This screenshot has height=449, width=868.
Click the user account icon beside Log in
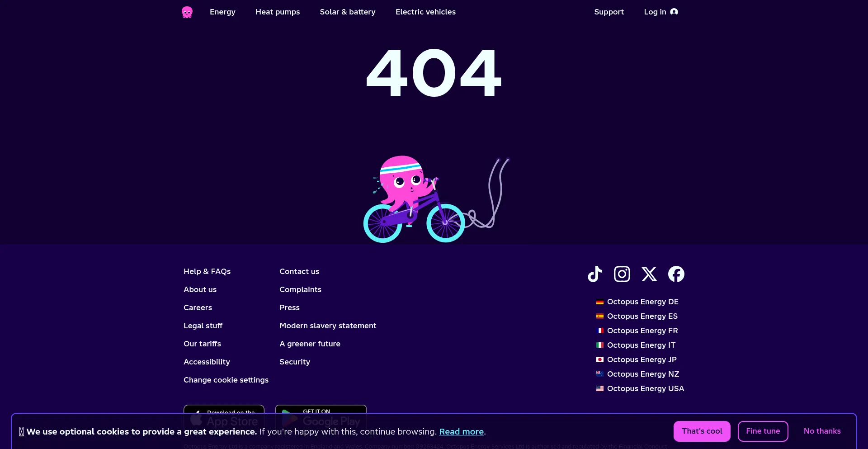[x=674, y=12]
